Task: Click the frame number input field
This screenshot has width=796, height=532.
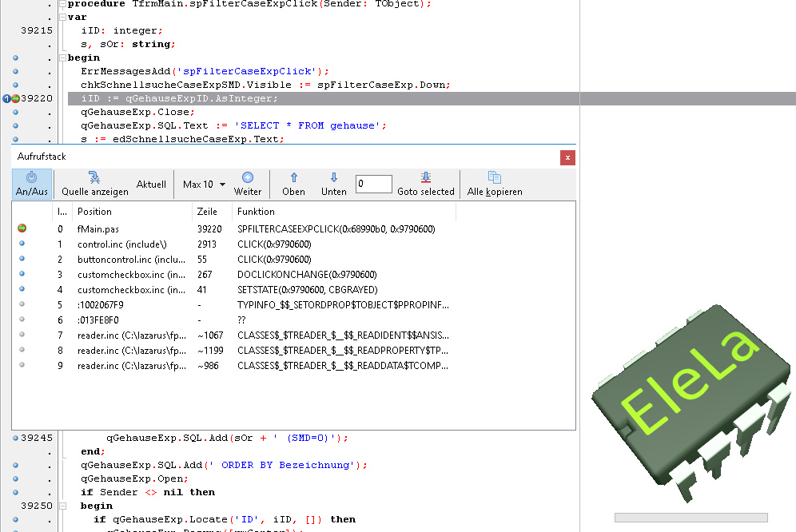Action: click(373, 185)
